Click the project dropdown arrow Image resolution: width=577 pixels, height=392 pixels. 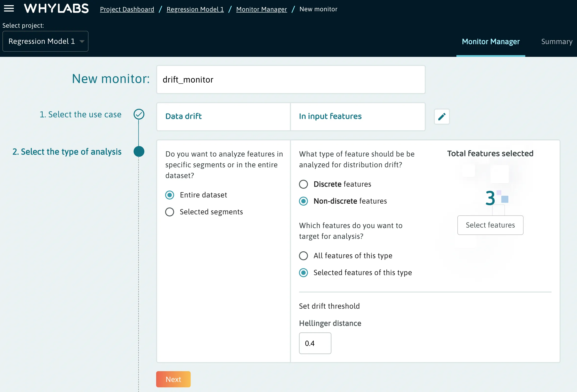point(82,41)
